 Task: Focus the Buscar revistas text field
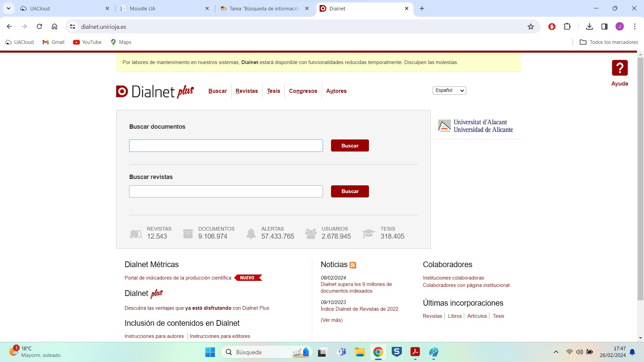(226, 191)
